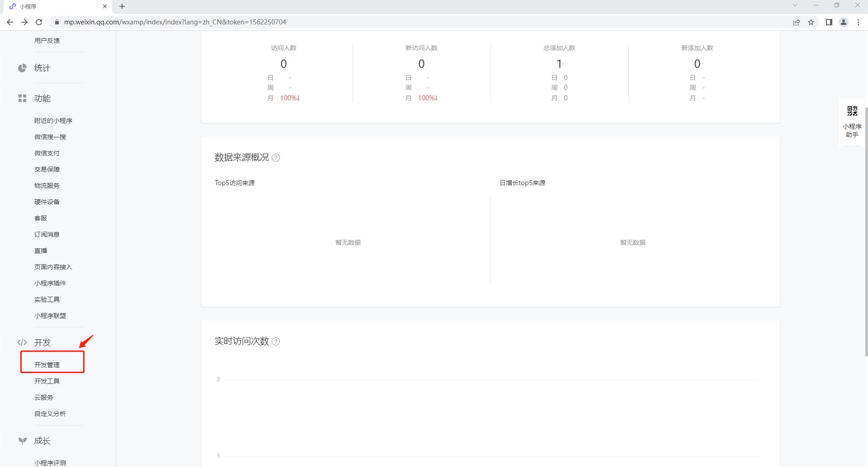The width and height of the screenshot is (868, 467).
Task: Go to 订阅消息
Action: coord(47,234)
